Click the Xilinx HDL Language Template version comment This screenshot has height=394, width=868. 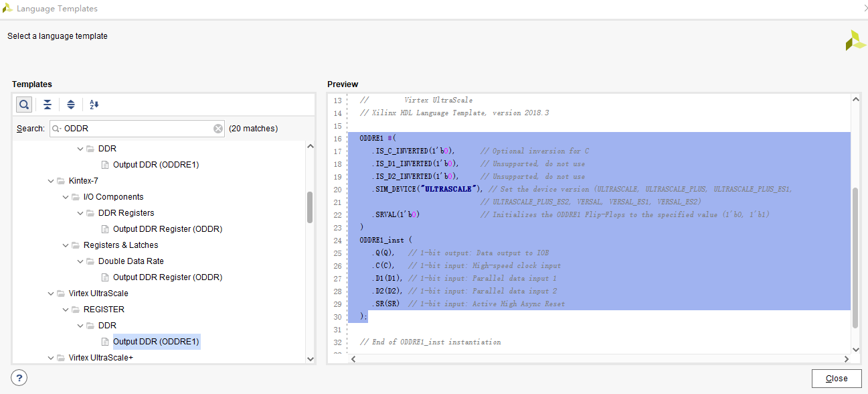click(454, 113)
